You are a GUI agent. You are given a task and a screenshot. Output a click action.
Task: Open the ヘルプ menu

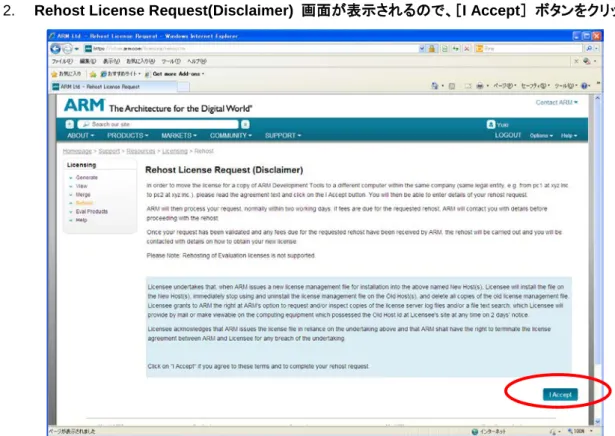197,61
